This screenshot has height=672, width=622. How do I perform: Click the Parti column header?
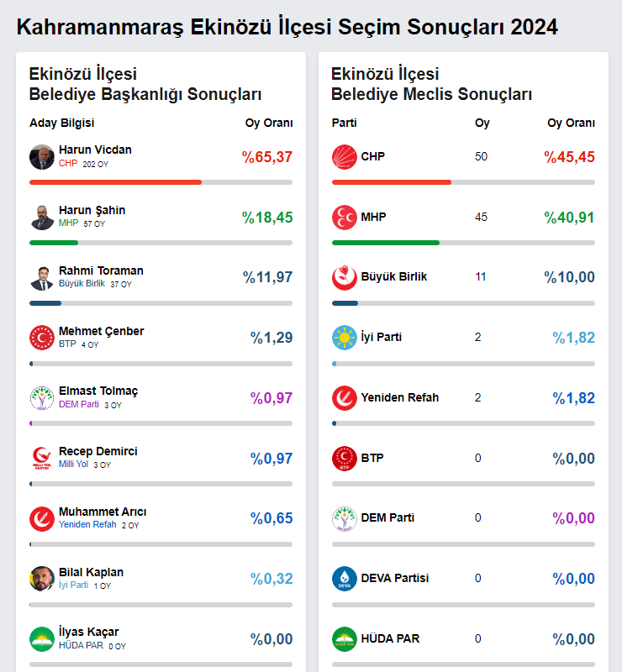coord(345,123)
